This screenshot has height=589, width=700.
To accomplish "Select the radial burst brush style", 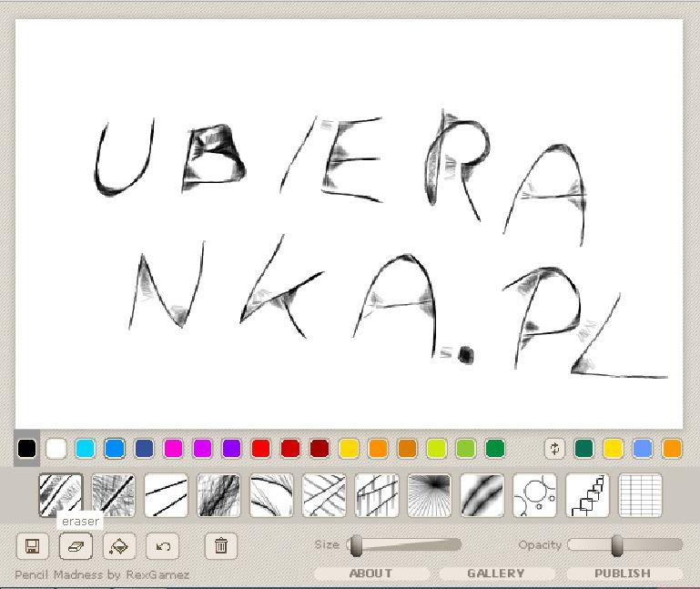I will pos(430,495).
